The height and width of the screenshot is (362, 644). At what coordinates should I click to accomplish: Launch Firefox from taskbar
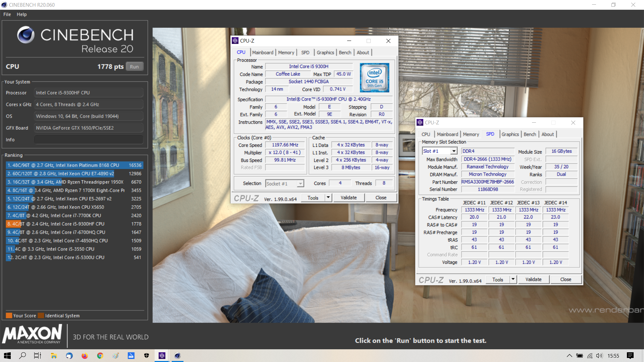click(85, 356)
